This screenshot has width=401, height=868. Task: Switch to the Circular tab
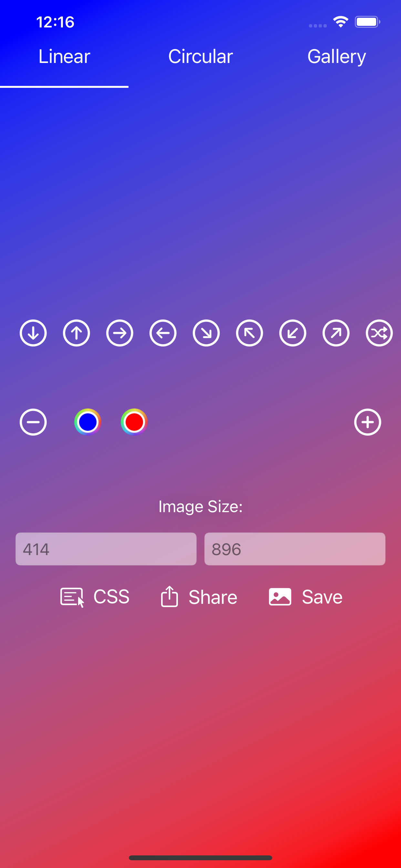point(200,56)
